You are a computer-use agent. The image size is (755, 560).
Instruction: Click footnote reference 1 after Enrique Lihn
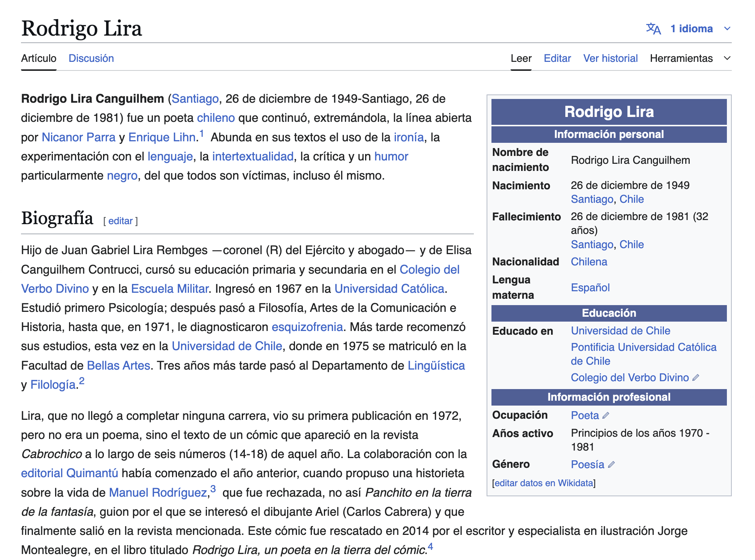tap(201, 134)
